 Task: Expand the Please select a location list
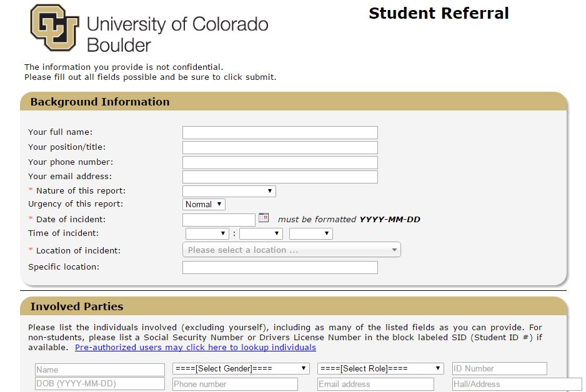(x=292, y=250)
